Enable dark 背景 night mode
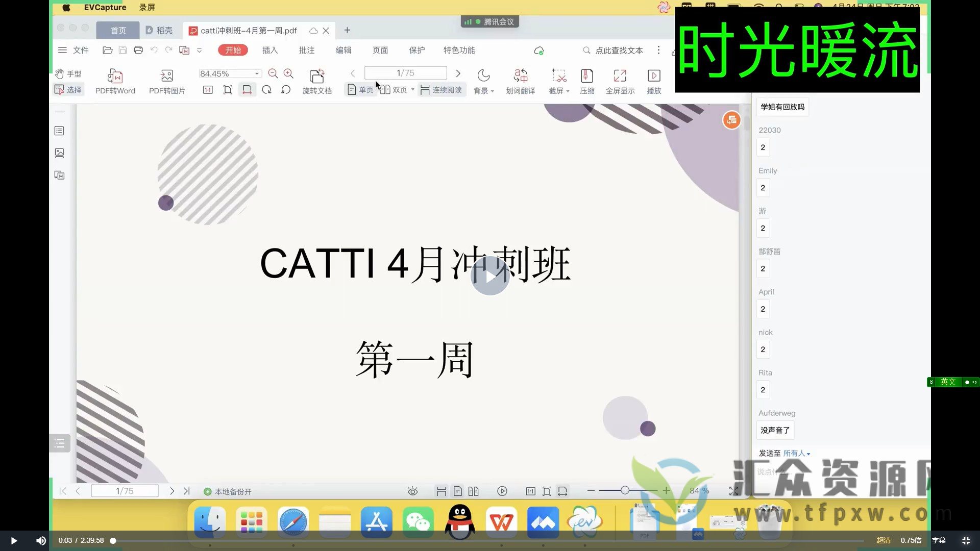The height and width of the screenshot is (551, 980). point(483,81)
